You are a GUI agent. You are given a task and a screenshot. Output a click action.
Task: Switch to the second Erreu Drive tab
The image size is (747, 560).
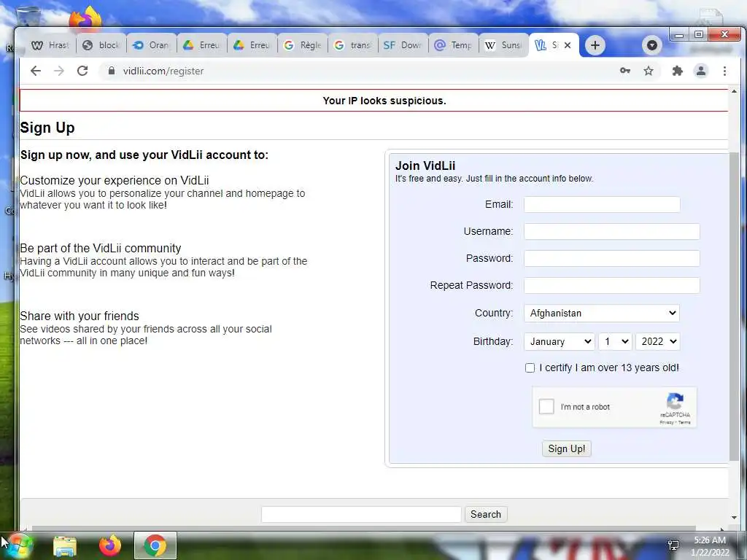[252, 45]
